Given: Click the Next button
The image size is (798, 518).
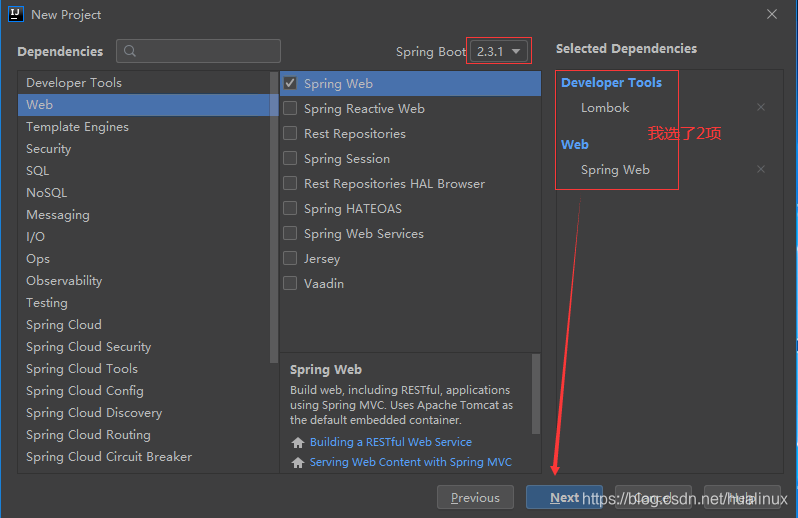Looking at the screenshot, I should [x=564, y=497].
